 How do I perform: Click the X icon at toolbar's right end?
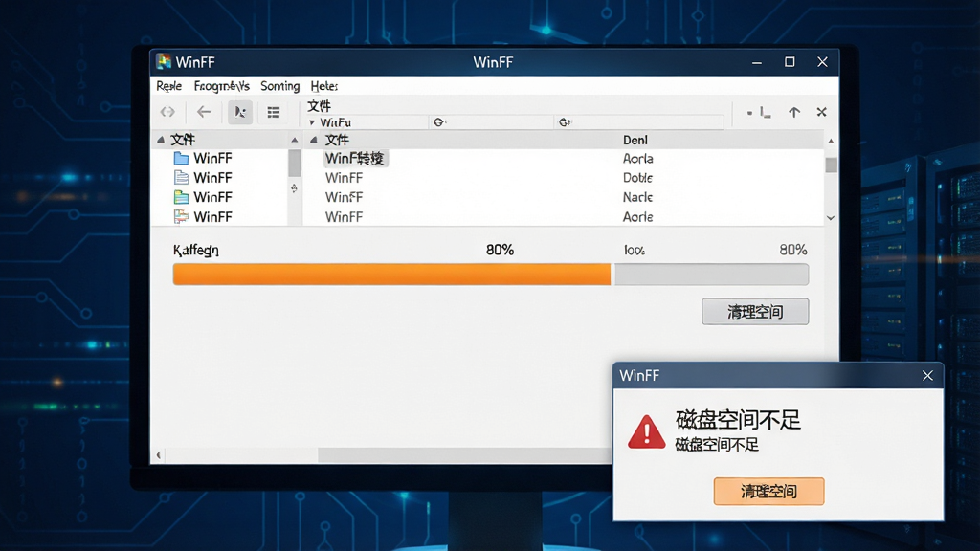pos(821,112)
